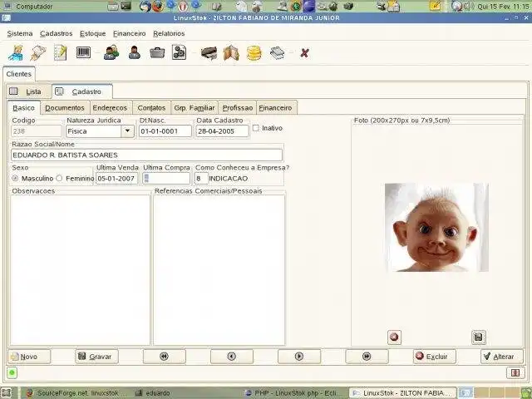
Task: Open the Sistema menu
Action: [20, 33]
